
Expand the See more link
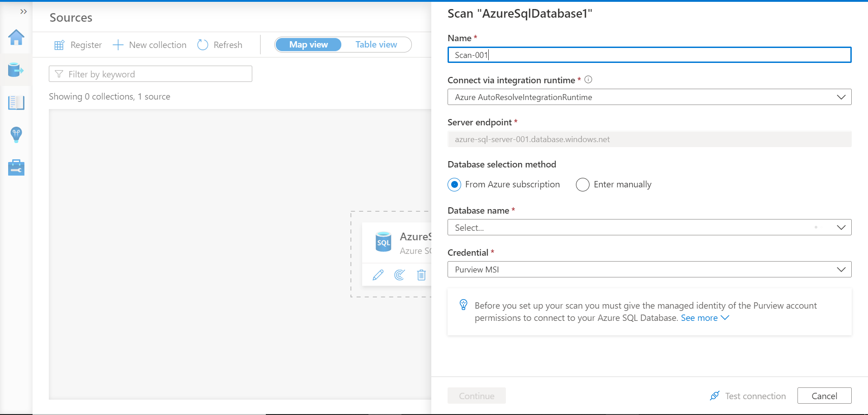click(x=704, y=318)
